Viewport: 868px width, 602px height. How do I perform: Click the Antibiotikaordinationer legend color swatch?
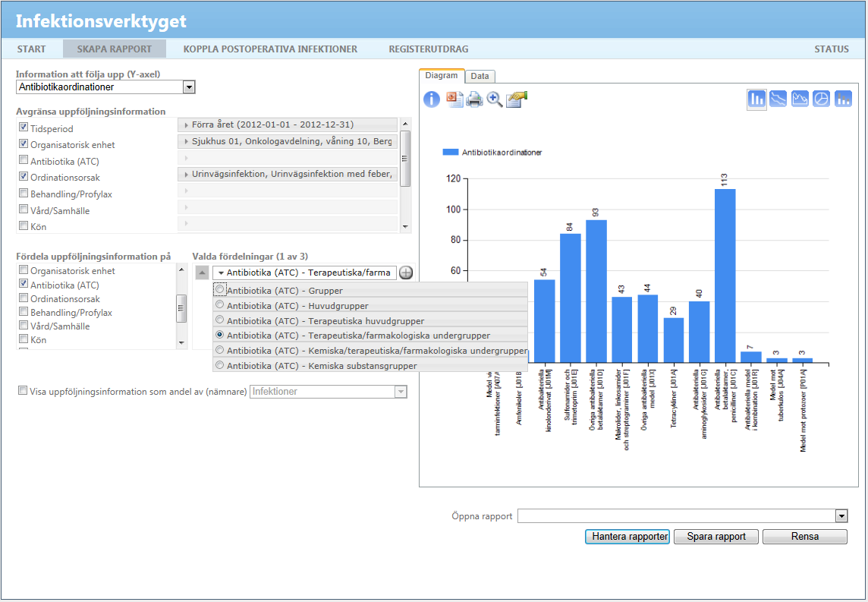pyautogui.click(x=451, y=153)
